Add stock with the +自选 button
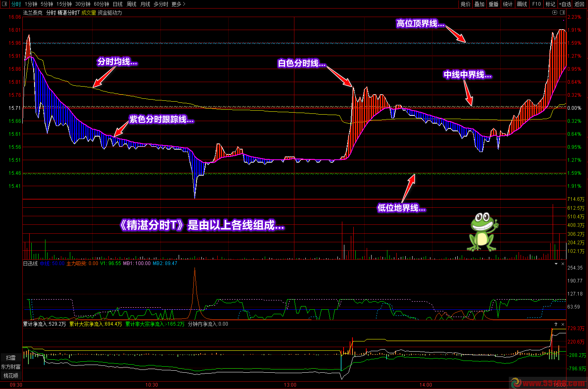This screenshot has width=588, height=389. tap(565, 4)
